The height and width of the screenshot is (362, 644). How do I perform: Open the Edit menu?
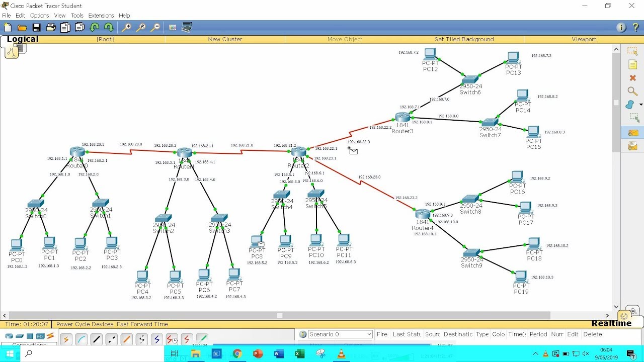[x=20, y=16]
